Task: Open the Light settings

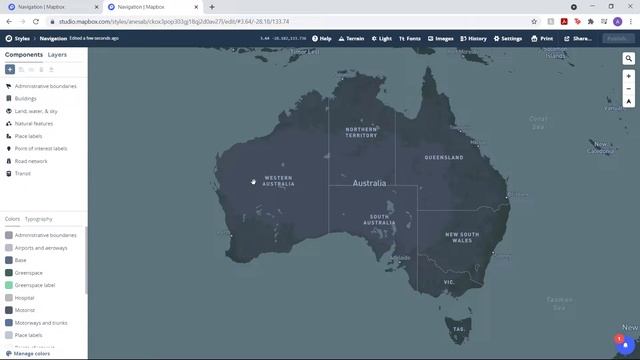Action: 382,38
